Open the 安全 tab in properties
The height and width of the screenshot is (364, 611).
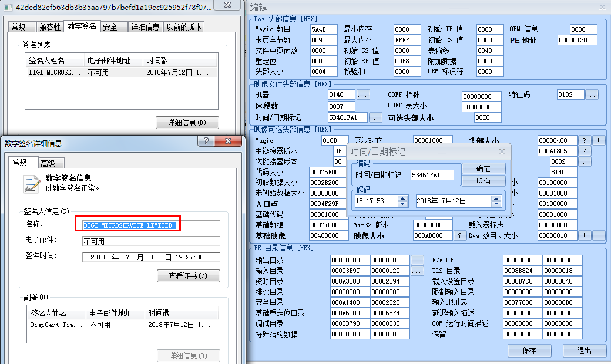pos(110,27)
